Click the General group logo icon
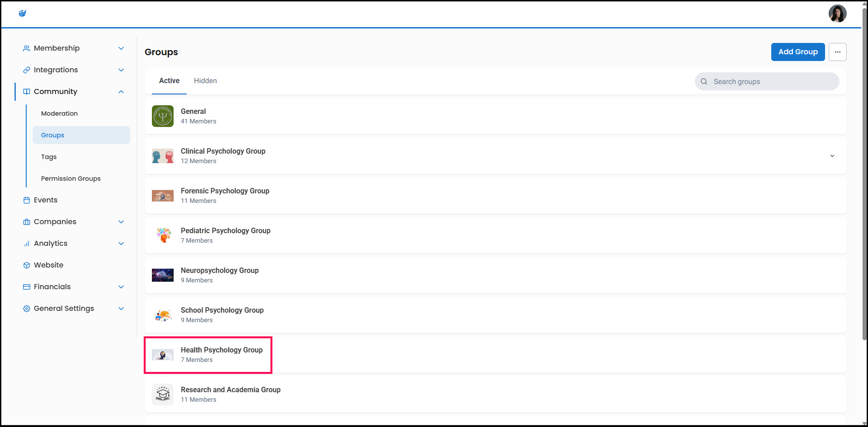The width and height of the screenshot is (868, 427). (163, 116)
